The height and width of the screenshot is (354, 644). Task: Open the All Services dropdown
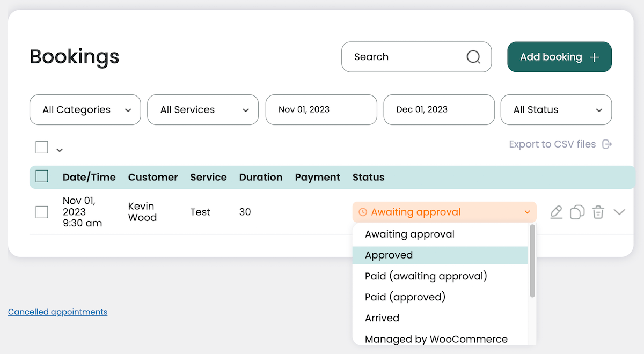[203, 110]
